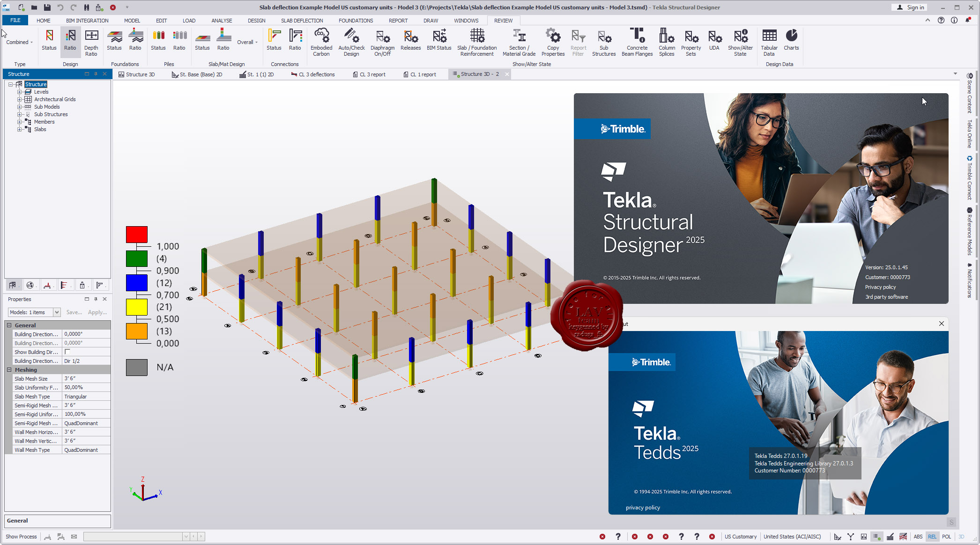Open the HOME ribbon tab
The height and width of the screenshot is (545, 980).
point(44,21)
